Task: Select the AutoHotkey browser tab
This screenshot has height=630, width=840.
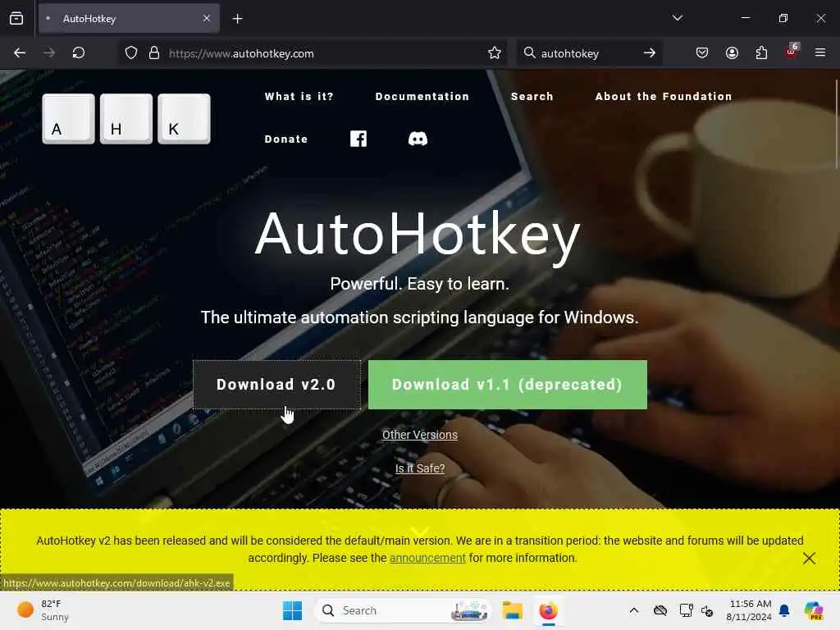Action: point(129,18)
